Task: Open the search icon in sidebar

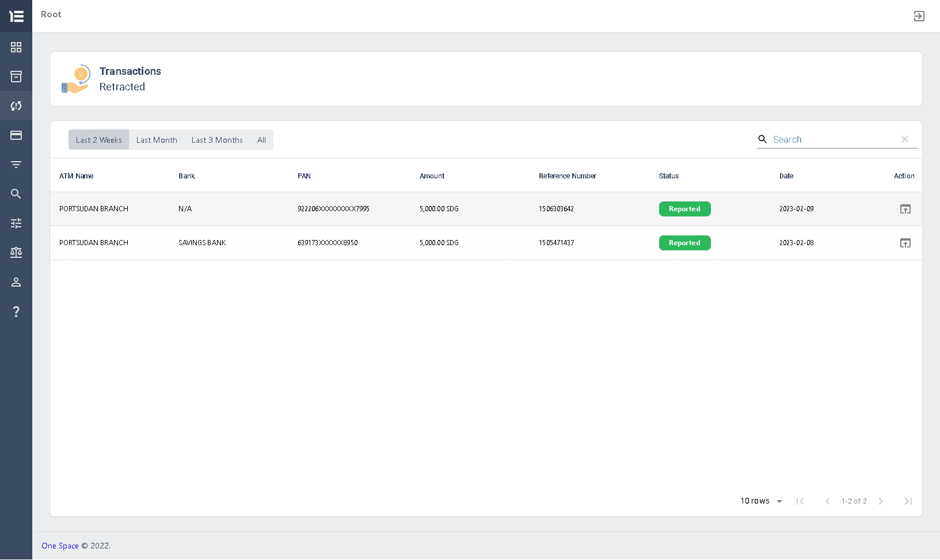Action: click(16, 194)
